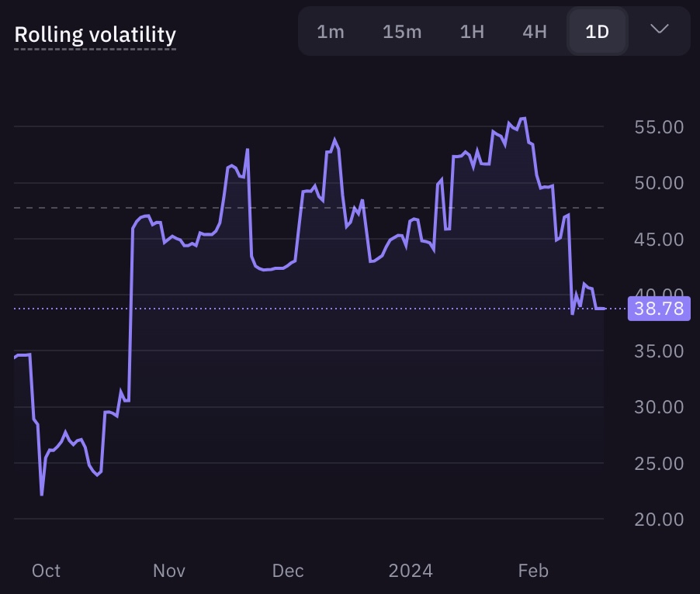The image size is (700, 594).
Task: Click the 20.00 price axis label
Action: 659,519
